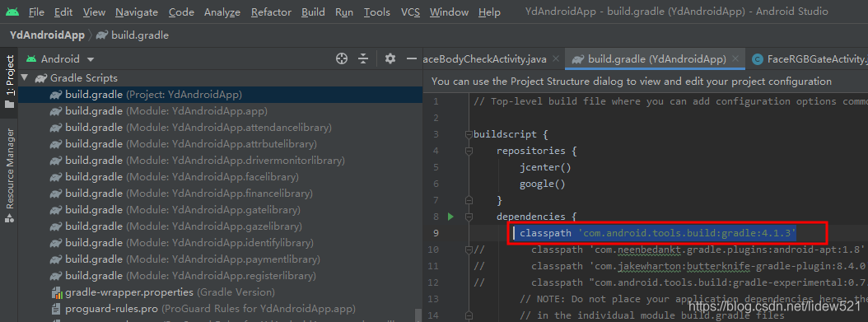The height and width of the screenshot is (322, 868).
Task: Click proguard-rules.pro file icon
Action: click(x=56, y=309)
